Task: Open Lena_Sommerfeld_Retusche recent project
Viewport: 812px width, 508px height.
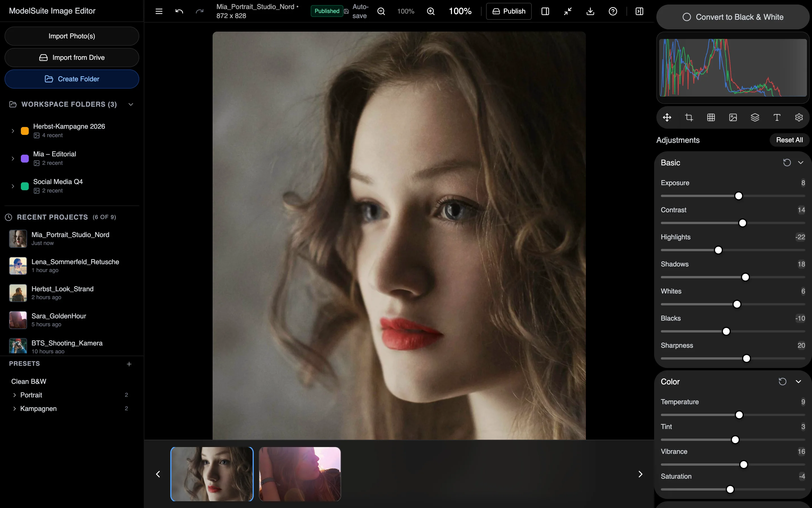Action: (x=72, y=266)
